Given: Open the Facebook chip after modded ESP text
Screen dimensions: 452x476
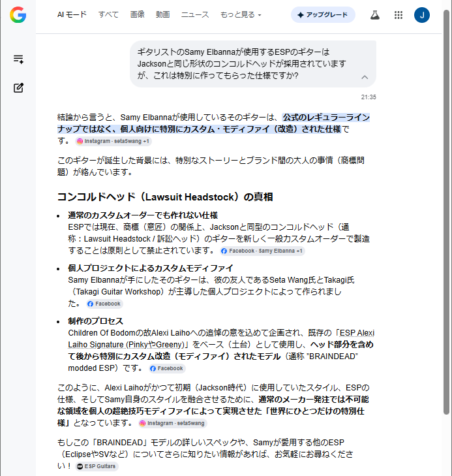Looking at the screenshot, I should pyautogui.click(x=167, y=368).
